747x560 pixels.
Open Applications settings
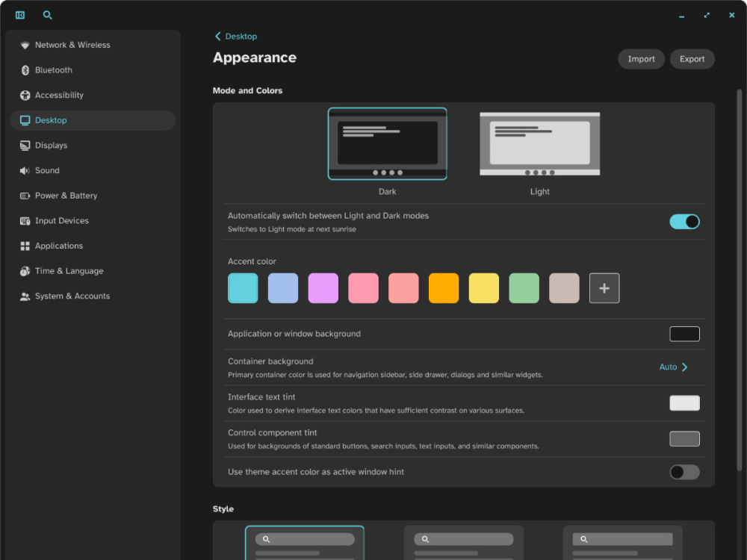(x=93, y=246)
